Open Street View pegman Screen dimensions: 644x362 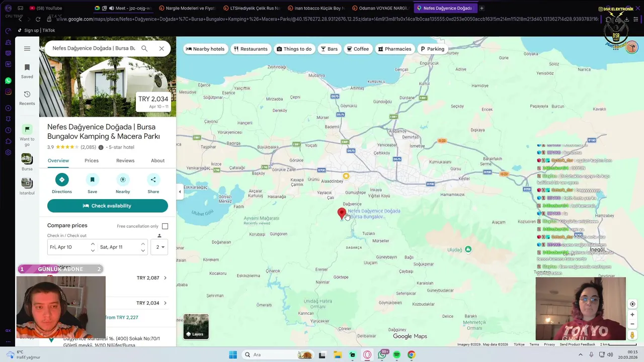632,335
